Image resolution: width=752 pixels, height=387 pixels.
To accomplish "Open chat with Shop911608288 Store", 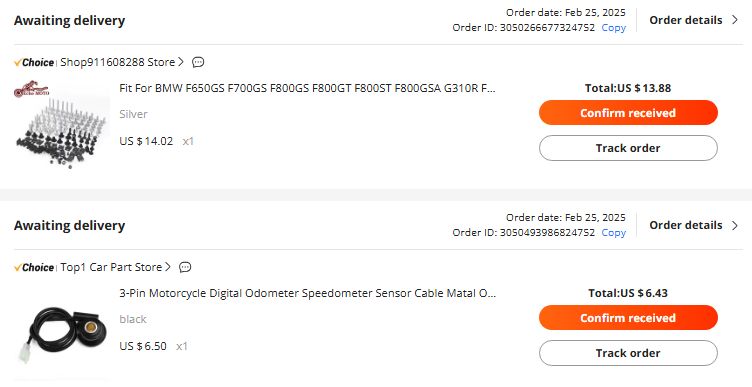I will click(x=198, y=62).
